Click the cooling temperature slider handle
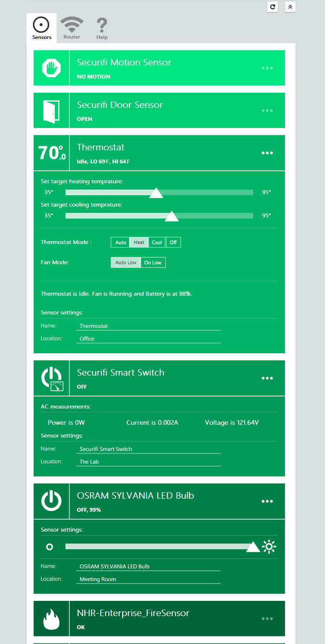The width and height of the screenshot is (325, 644). [172, 216]
